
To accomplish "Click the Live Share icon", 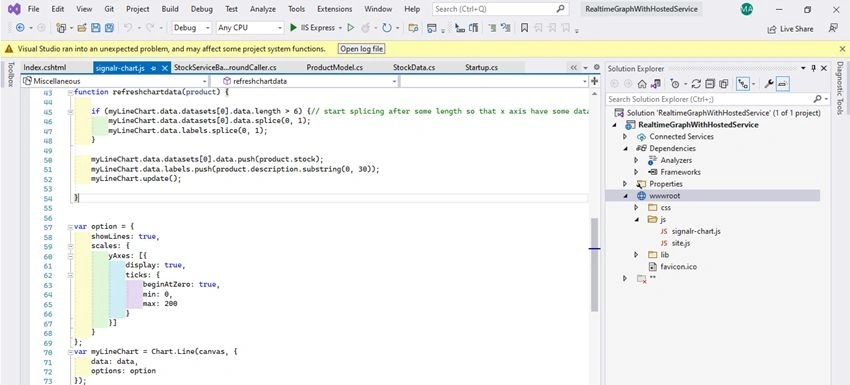I will [x=772, y=29].
